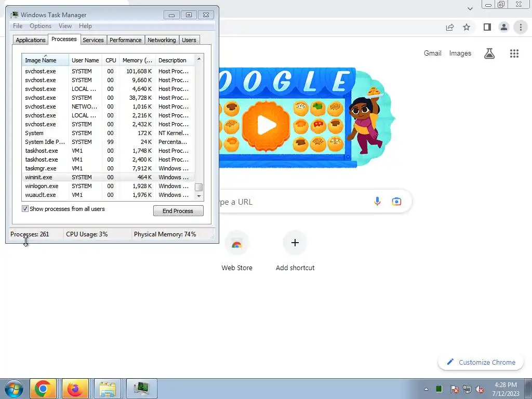Switch to the Applications tab
532x399 pixels.
point(31,40)
